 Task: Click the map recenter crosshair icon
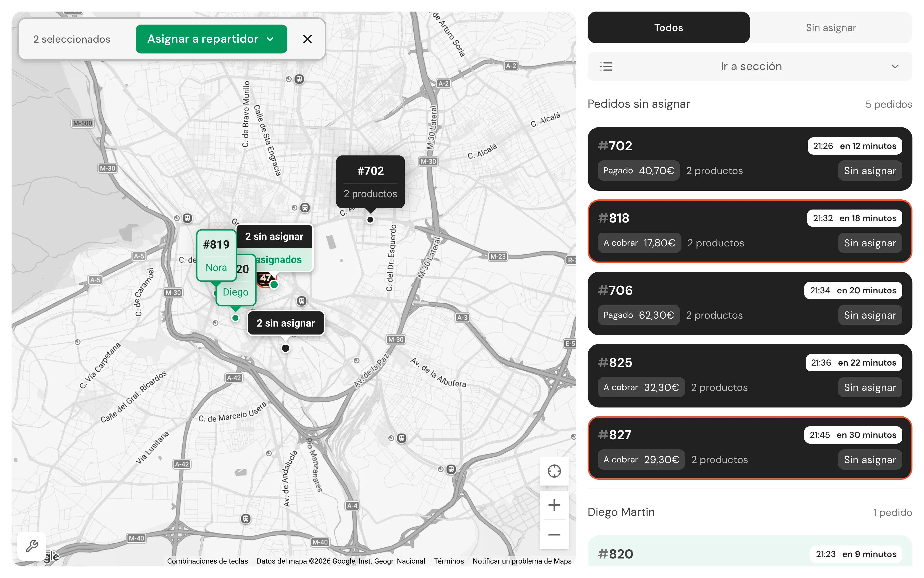pos(554,471)
